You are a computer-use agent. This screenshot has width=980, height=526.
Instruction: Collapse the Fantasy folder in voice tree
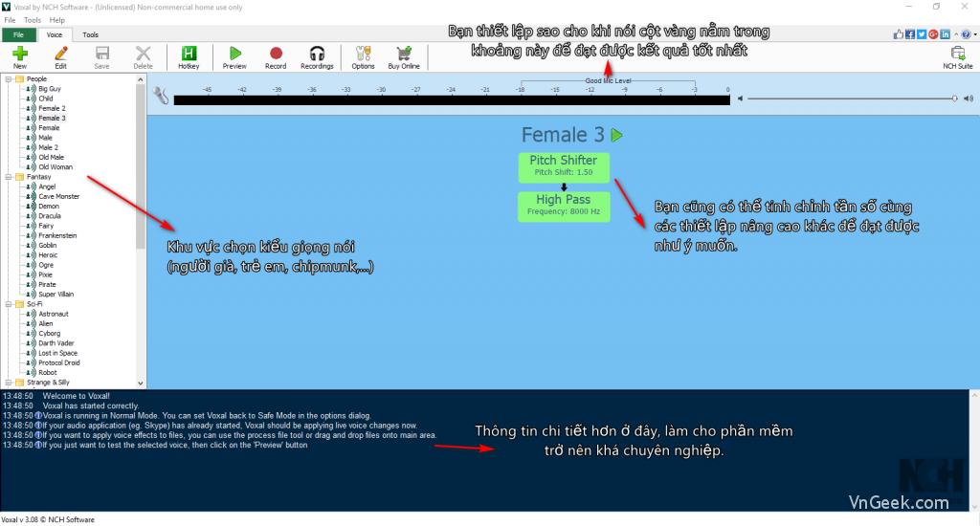(9, 178)
